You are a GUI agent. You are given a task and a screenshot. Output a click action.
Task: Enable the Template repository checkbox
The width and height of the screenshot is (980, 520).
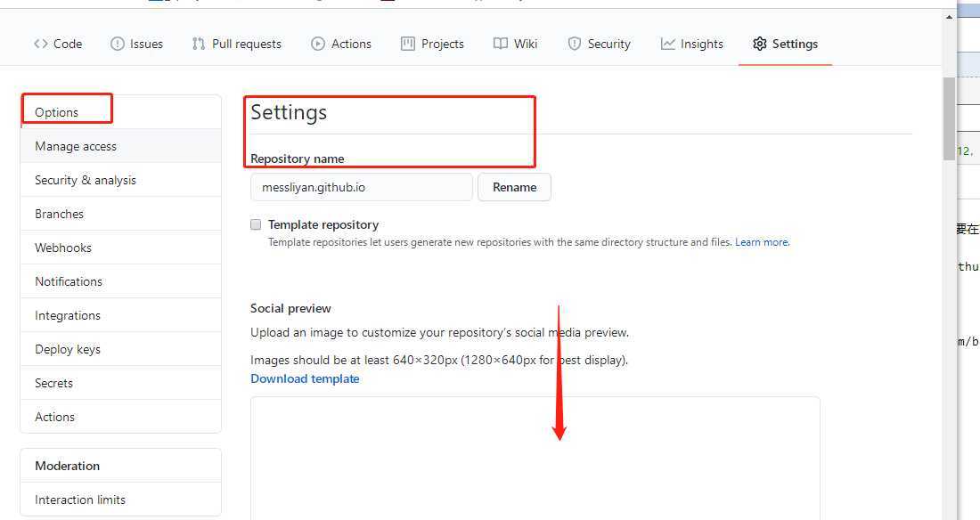[256, 224]
